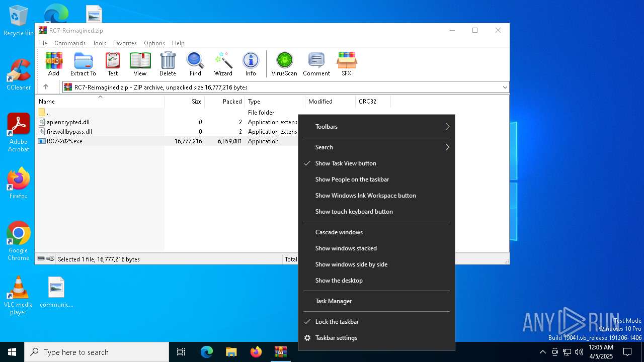Click the taskbar clock showing 12:05 AM

click(x=601, y=352)
